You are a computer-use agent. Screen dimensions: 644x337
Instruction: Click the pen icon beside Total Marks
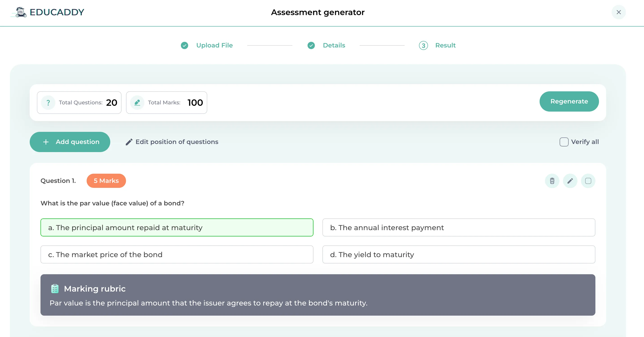tap(137, 103)
